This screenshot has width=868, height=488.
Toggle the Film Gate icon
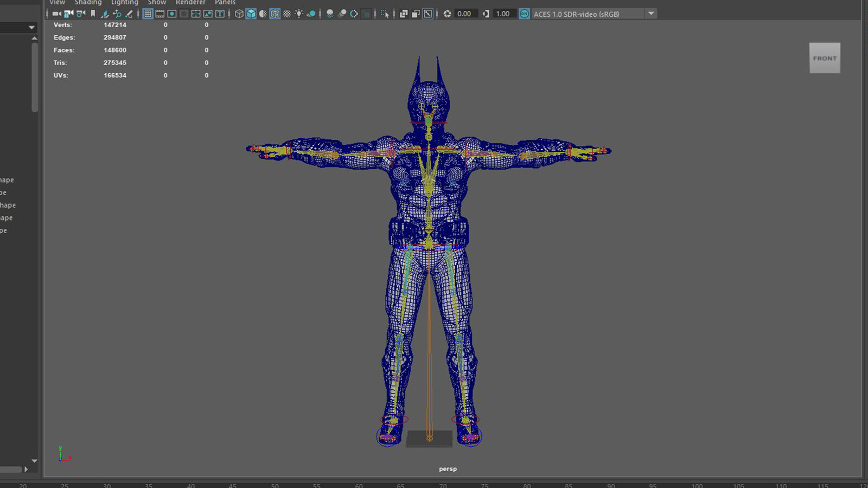159,14
